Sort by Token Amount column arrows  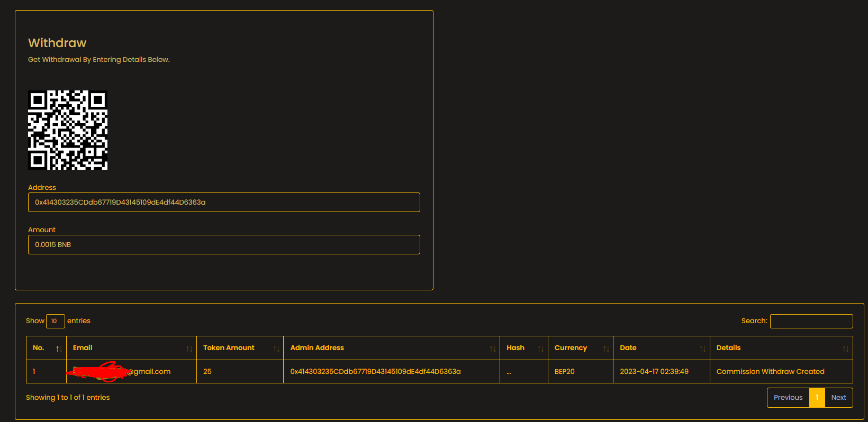tap(276, 348)
